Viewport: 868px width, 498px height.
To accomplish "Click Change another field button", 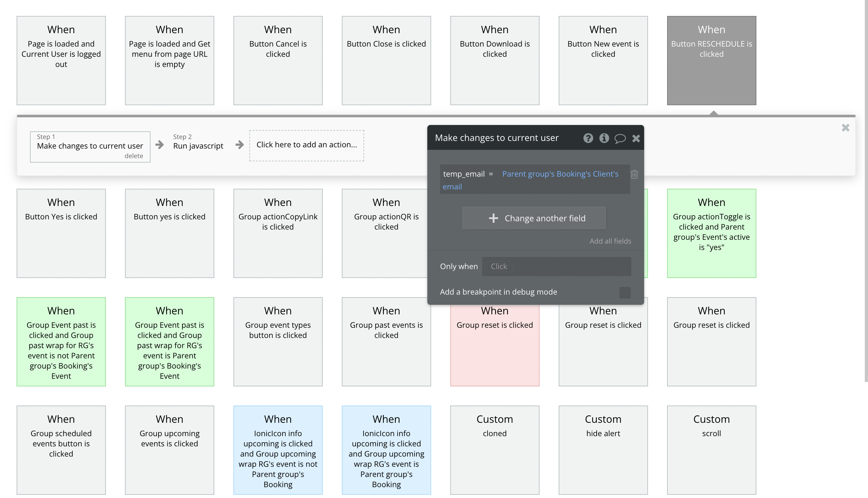I will pyautogui.click(x=533, y=218).
